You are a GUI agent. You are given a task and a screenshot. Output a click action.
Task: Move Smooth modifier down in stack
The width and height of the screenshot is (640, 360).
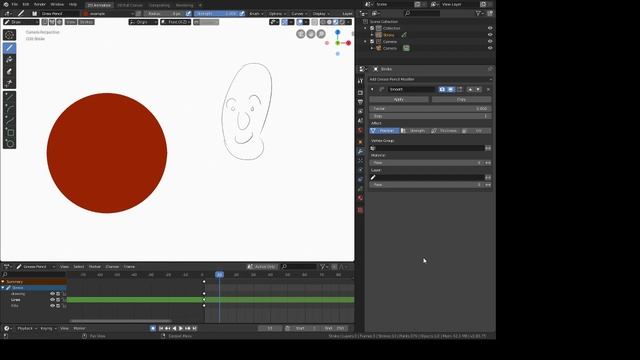(x=478, y=89)
